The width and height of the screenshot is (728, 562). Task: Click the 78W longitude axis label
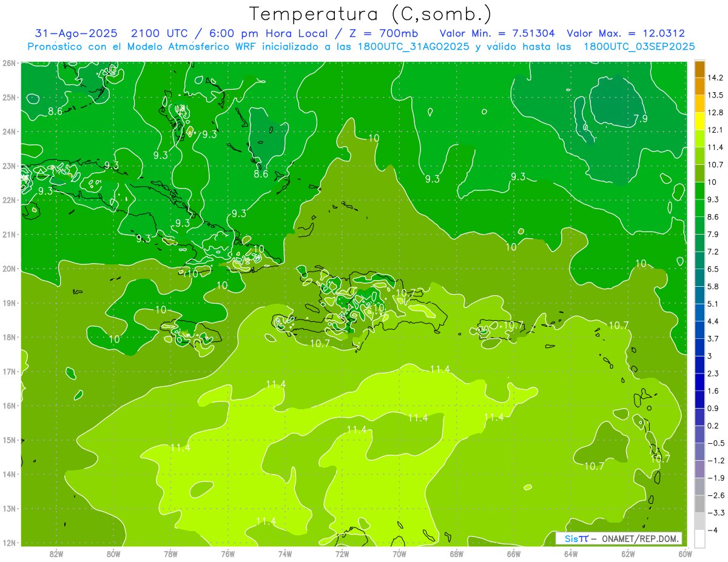coord(170,554)
